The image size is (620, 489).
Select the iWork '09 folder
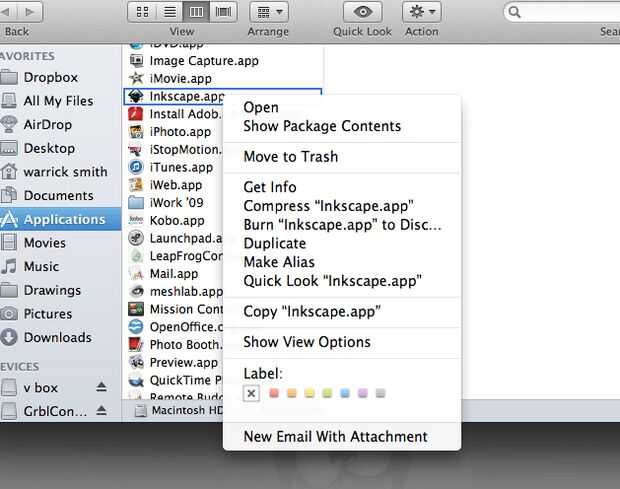pos(176,202)
